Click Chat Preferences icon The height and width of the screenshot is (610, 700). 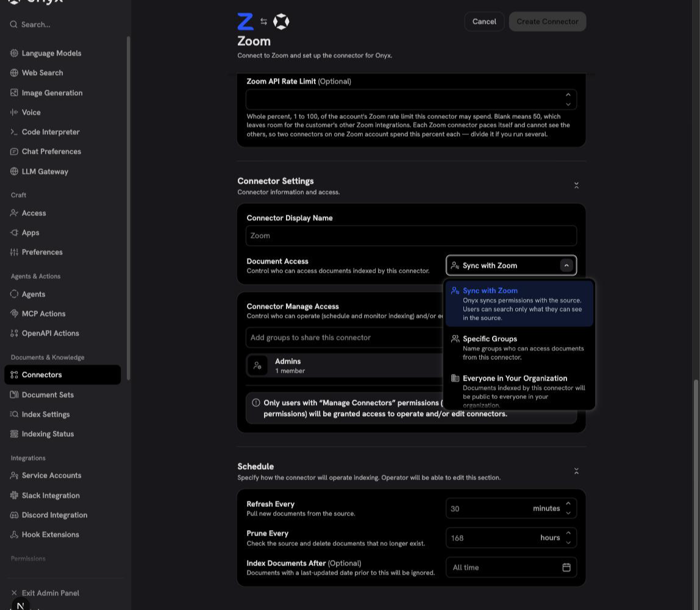tap(14, 152)
